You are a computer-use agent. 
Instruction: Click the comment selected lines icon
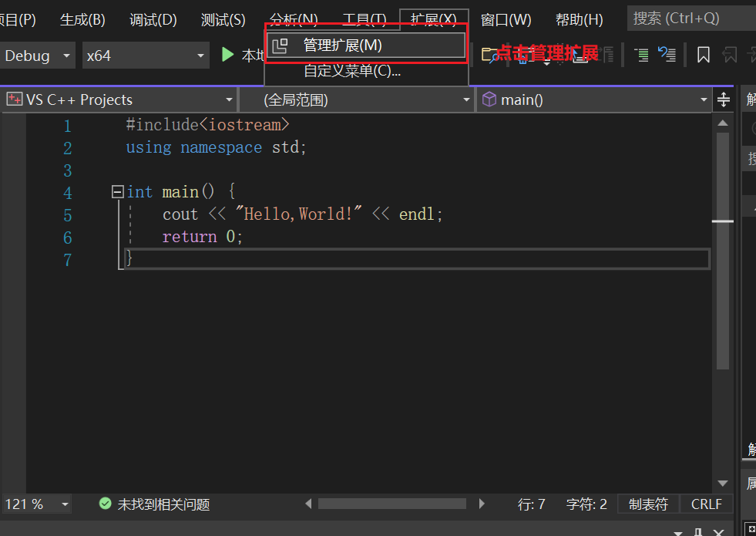[x=640, y=55]
